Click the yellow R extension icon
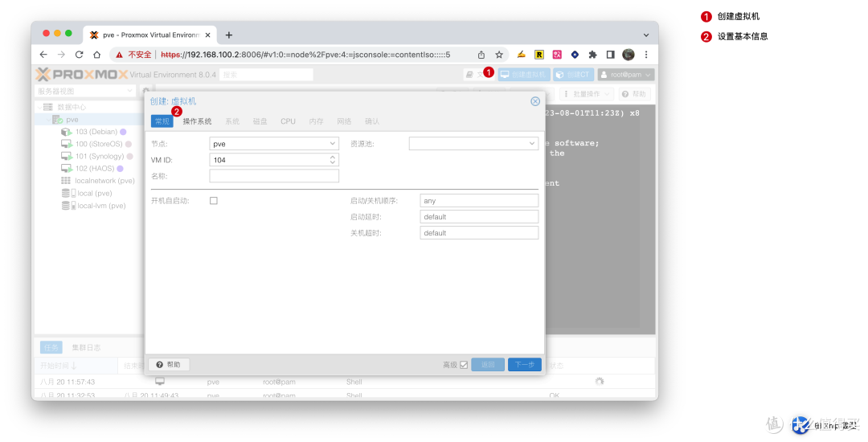 539,54
